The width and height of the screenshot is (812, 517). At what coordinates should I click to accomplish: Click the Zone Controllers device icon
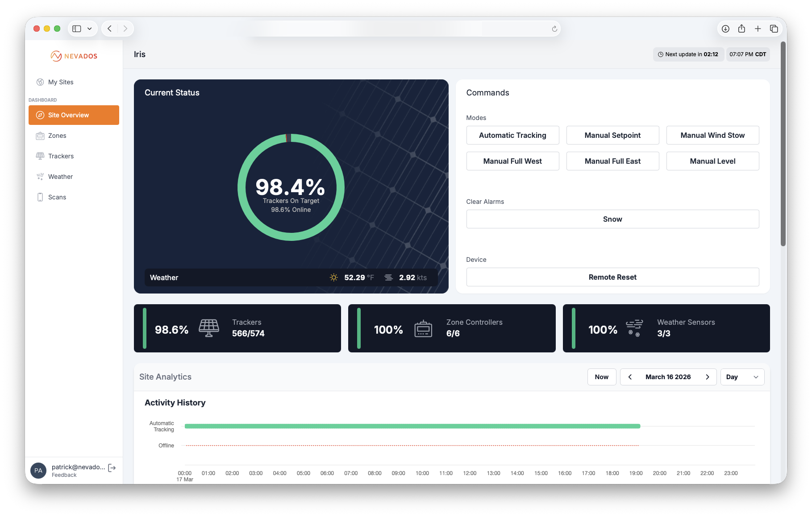(x=422, y=328)
